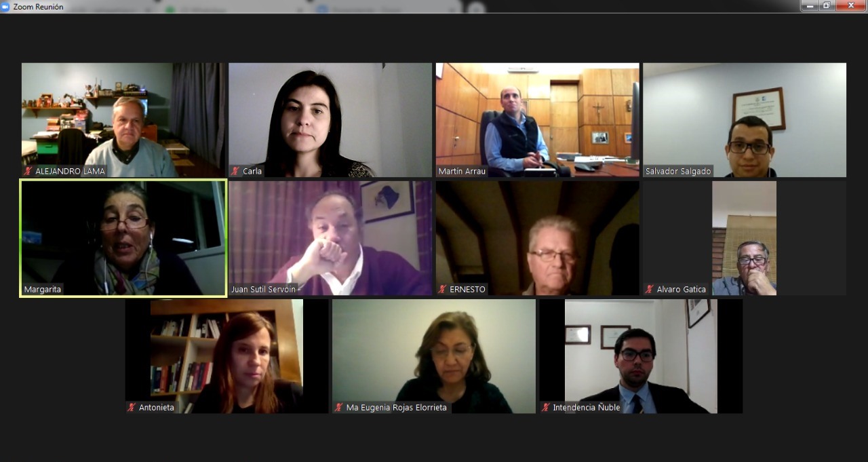The height and width of the screenshot is (462, 868).
Task: Click the Salvador Salgado name label
Action: (678, 172)
